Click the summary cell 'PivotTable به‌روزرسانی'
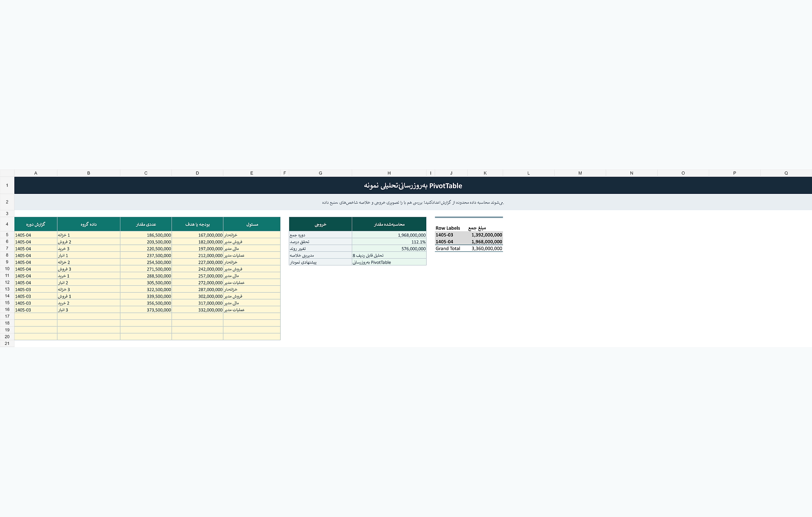812x517 pixels. pos(389,262)
